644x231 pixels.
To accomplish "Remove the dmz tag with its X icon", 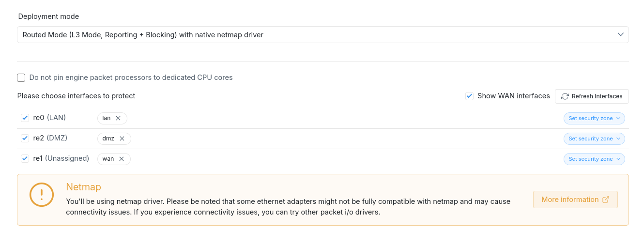I will pos(122,139).
